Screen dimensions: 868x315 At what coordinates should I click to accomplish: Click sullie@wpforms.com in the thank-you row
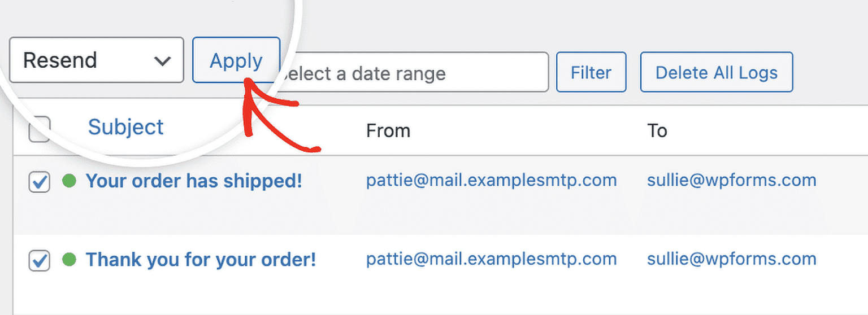point(731,259)
